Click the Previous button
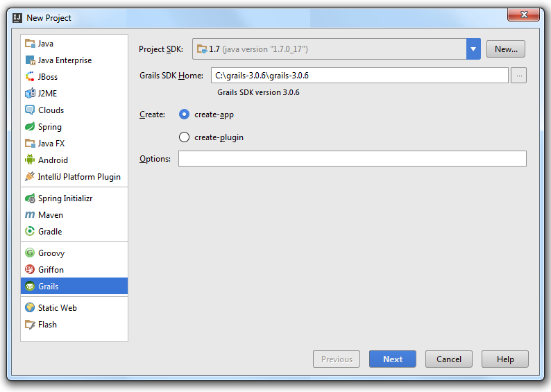Screen dimensions: 551x392 pyautogui.click(x=337, y=359)
